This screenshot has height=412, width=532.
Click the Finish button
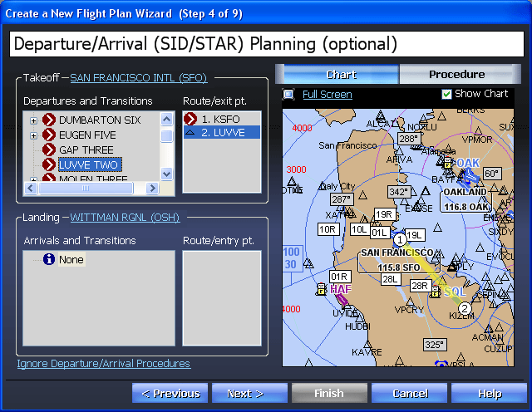click(329, 394)
